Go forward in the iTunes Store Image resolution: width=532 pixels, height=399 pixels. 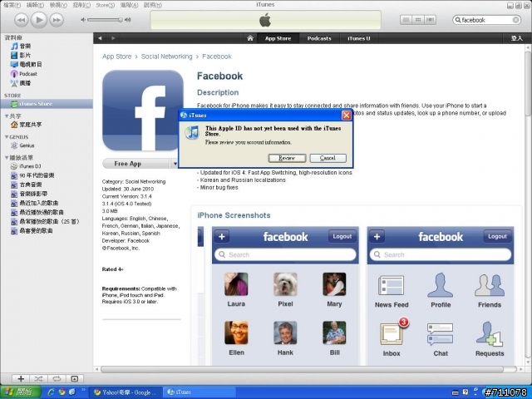coord(113,38)
